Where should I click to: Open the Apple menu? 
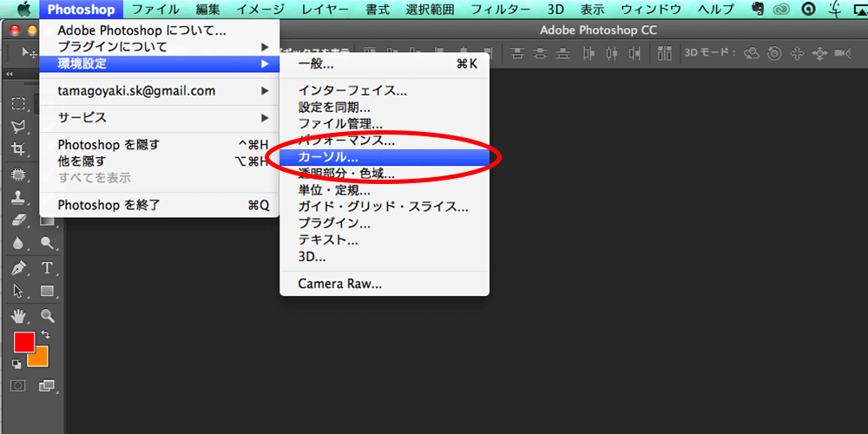(x=23, y=9)
